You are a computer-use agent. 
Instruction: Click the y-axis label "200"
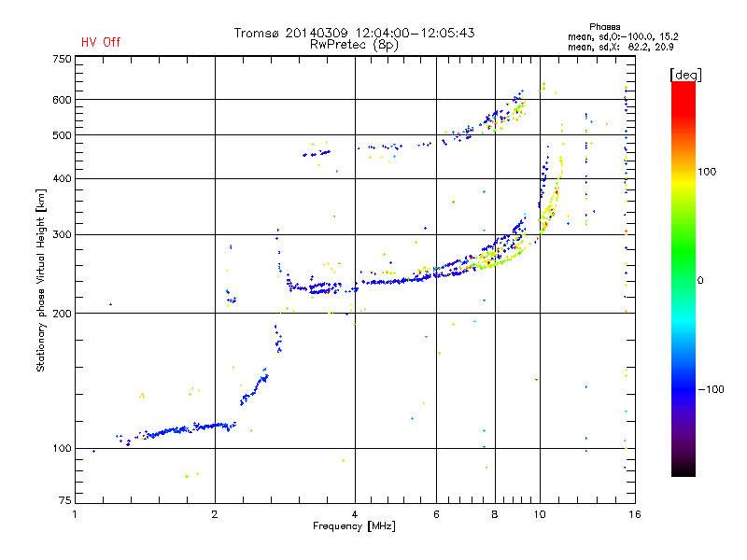(x=62, y=314)
